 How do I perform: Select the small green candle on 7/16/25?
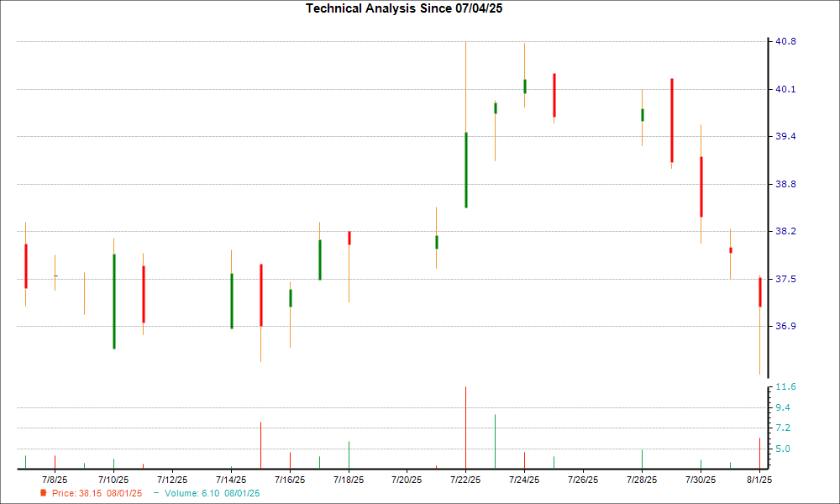(291, 298)
